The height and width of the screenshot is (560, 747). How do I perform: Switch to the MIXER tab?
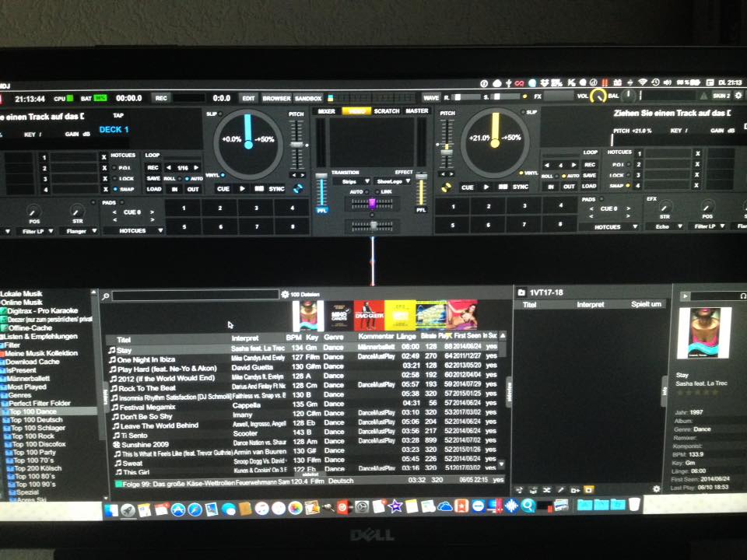click(326, 111)
